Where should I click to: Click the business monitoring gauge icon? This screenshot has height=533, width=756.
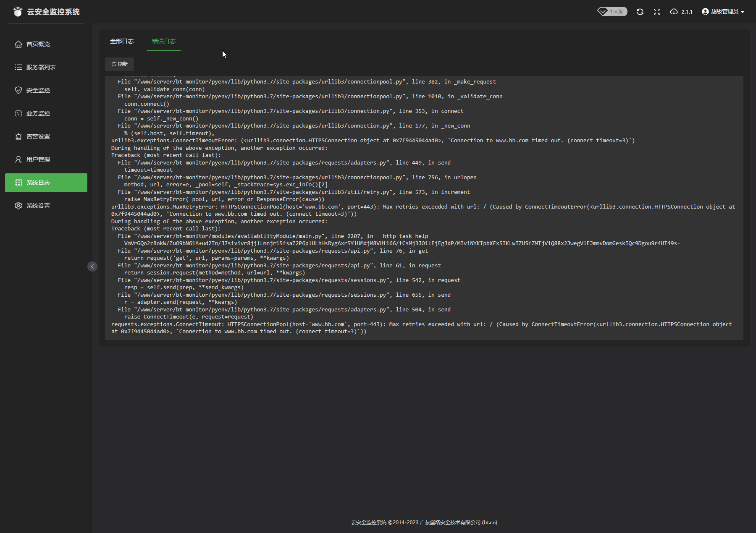click(18, 113)
